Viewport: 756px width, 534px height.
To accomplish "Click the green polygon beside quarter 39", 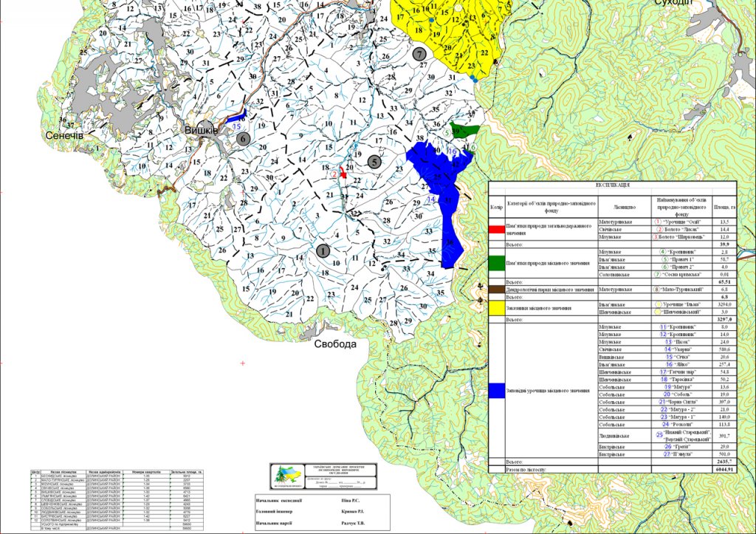I will (465, 129).
